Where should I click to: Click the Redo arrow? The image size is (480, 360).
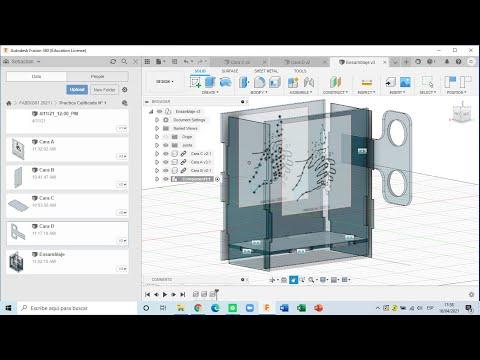200,61
